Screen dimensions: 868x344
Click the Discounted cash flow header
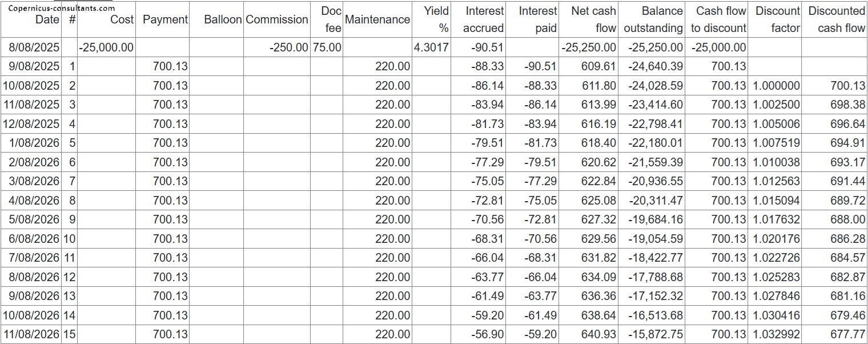pos(836,19)
